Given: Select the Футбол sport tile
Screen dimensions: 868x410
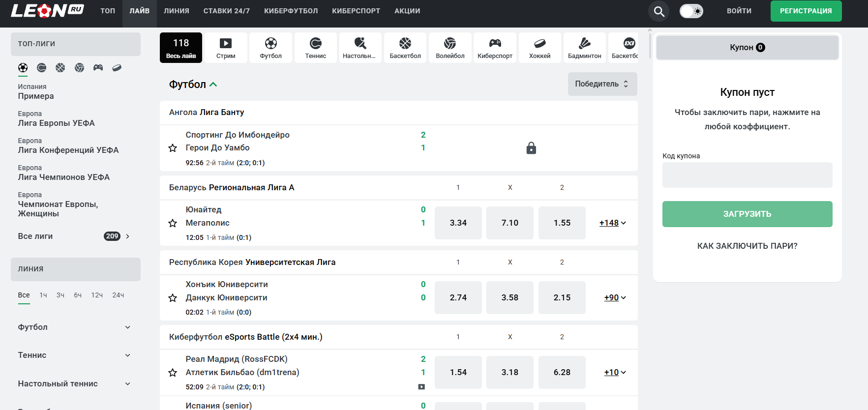Looking at the screenshot, I should tap(270, 48).
